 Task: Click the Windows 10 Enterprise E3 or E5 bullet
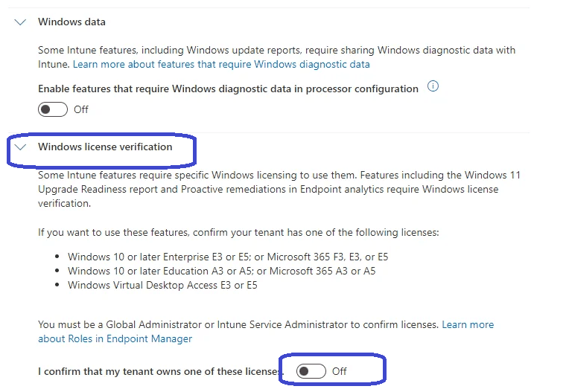(x=228, y=257)
